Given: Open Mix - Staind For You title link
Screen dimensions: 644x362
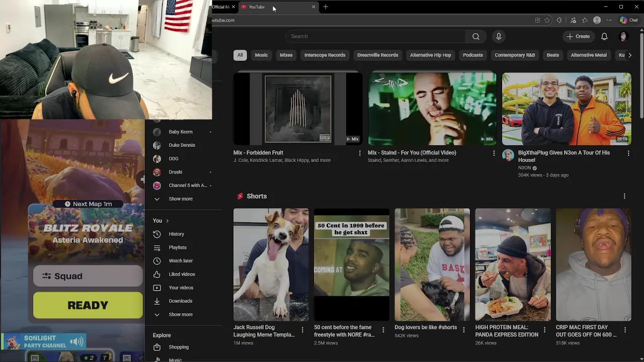Looking at the screenshot, I should (x=412, y=153).
